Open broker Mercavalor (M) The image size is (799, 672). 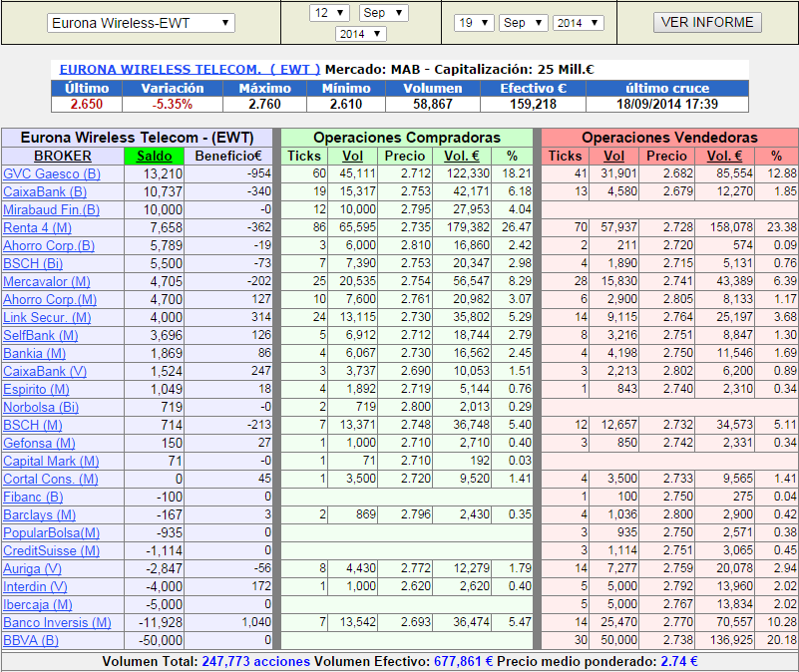[46, 282]
